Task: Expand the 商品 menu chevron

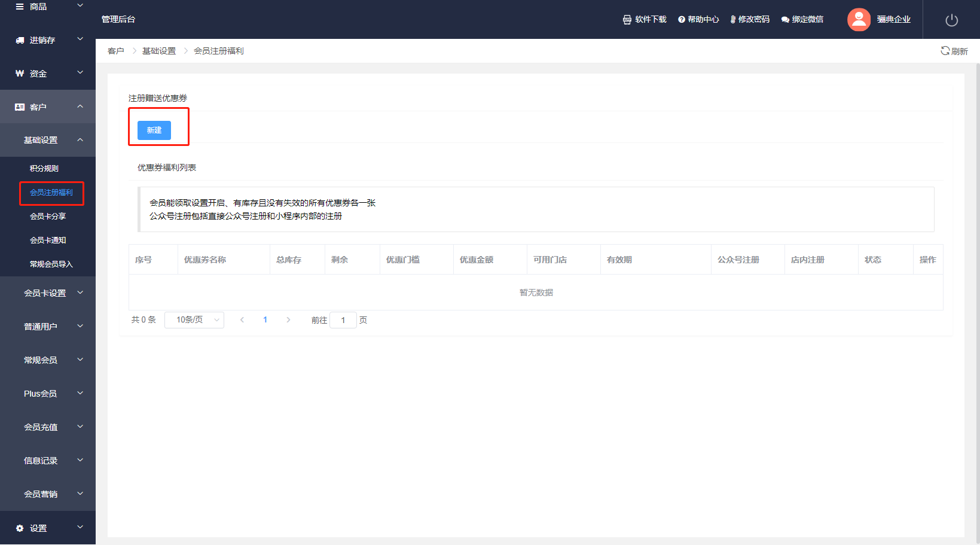Action: click(80, 6)
